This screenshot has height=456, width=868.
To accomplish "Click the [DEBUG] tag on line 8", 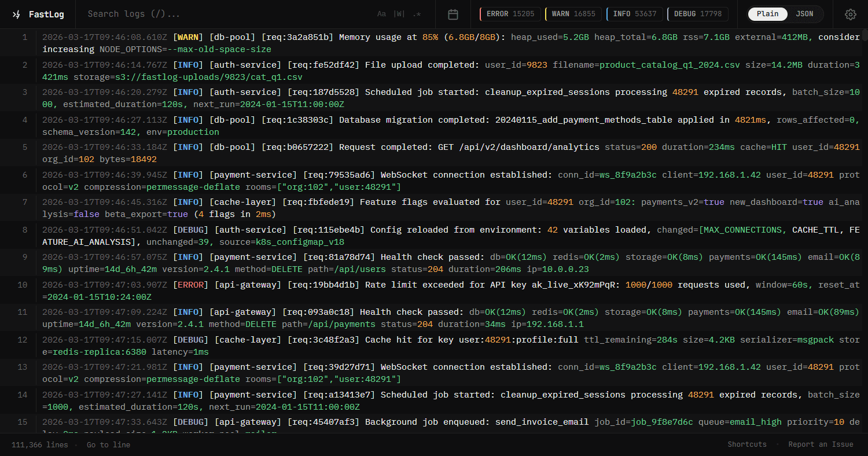I will click(x=191, y=230).
